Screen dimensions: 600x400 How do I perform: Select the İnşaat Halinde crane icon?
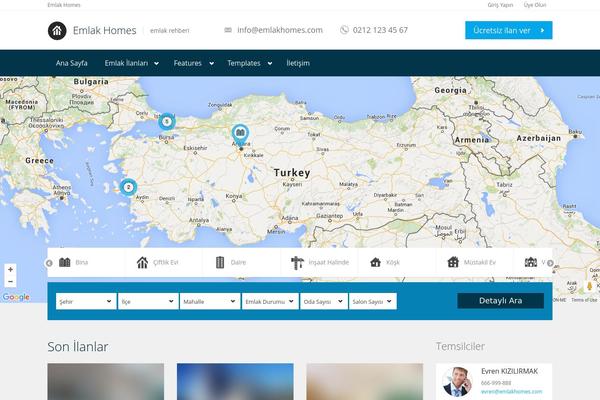[x=297, y=263]
